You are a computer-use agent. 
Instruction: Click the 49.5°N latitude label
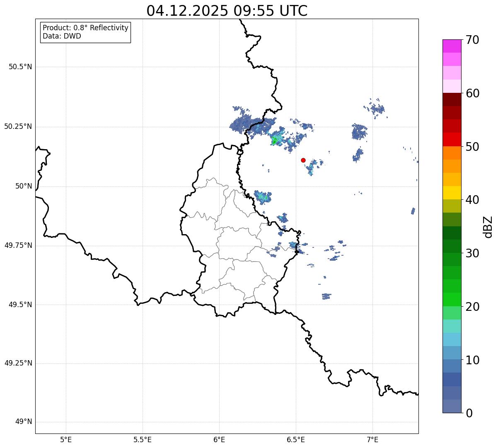(x=20, y=305)
